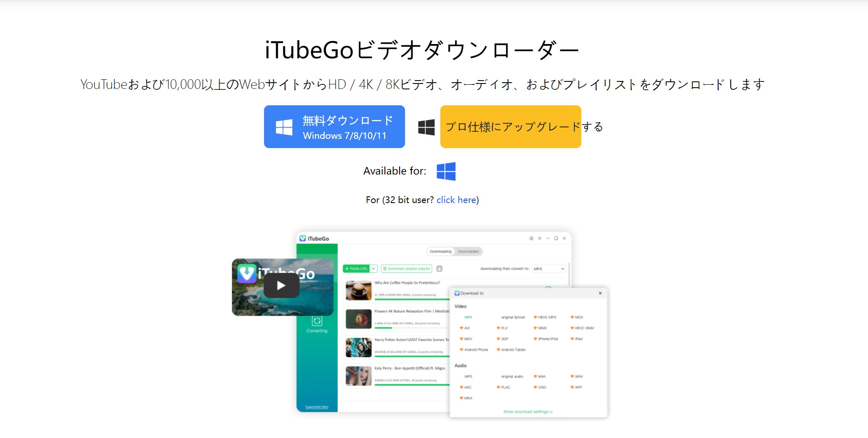868x438 pixels.
Task: Click the coffee video thumbnail
Action: (358, 290)
